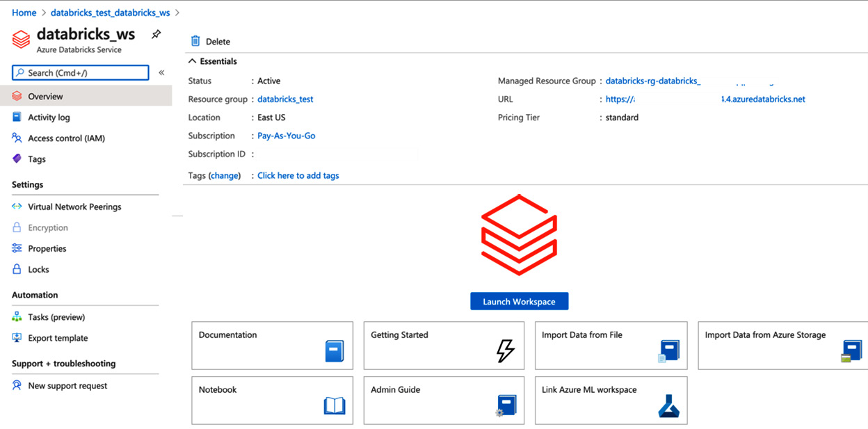Open the Overview menu item
The height and width of the screenshot is (429, 868).
click(86, 96)
